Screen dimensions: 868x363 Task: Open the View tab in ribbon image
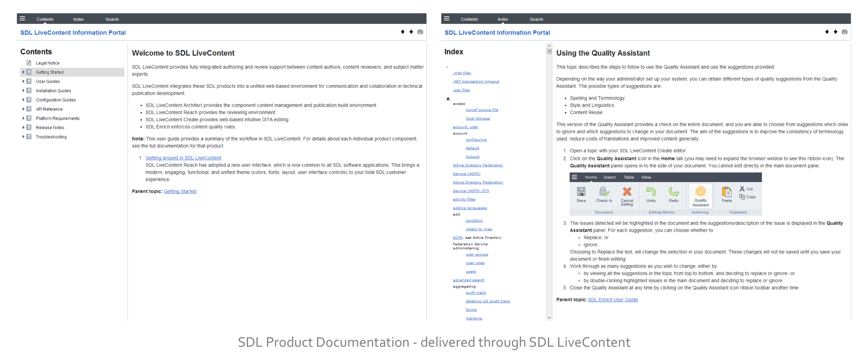[x=646, y=177]
